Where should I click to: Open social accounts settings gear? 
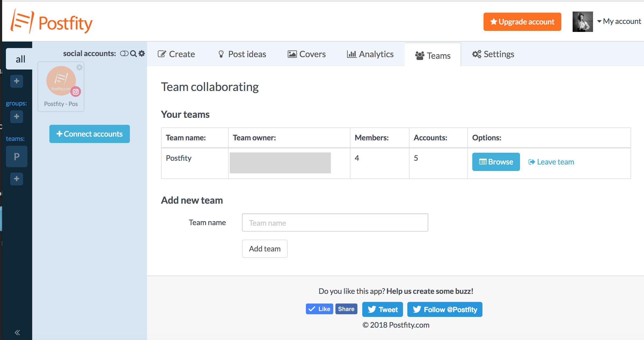coord(142,53)
